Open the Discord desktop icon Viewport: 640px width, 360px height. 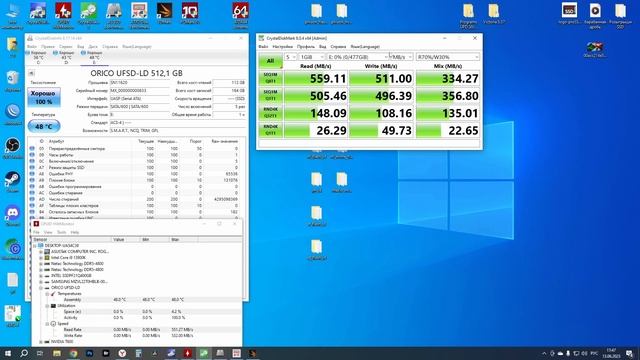[x=12, y=216]
